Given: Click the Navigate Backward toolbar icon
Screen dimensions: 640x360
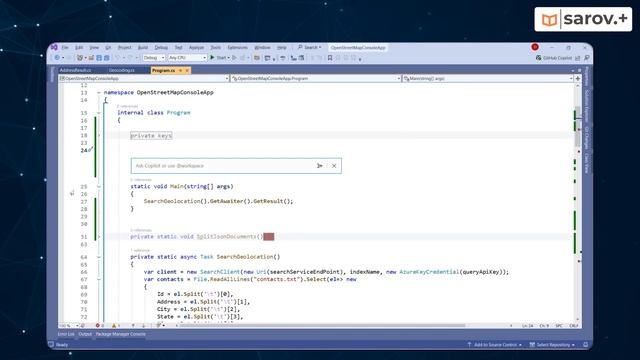Looking at the screenshot, I should pos(58,58).
